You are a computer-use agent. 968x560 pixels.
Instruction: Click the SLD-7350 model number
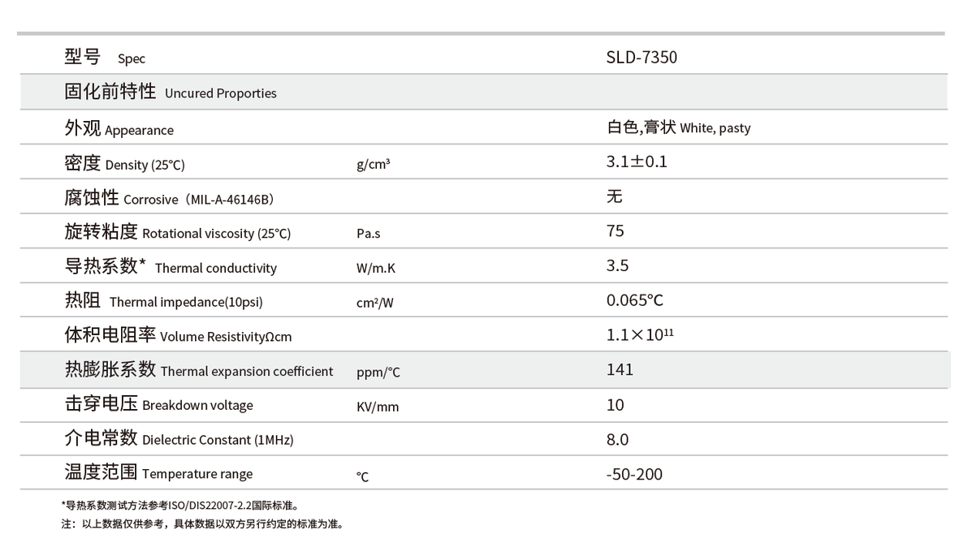[x=641, y=58]
